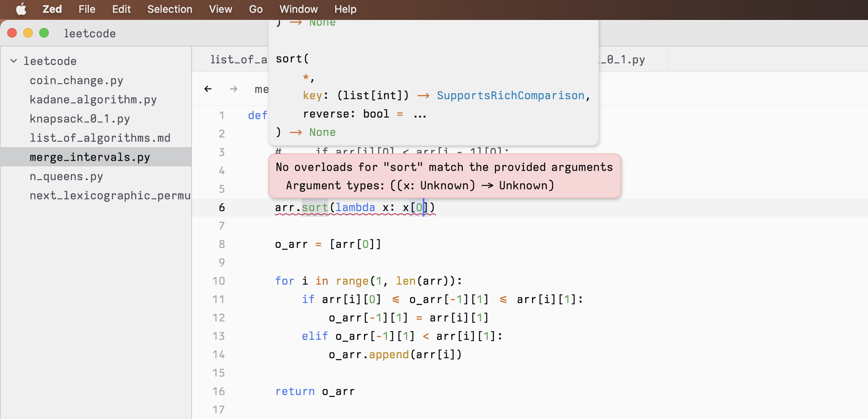Click line number 6 in the gutter
The height and width of the screenshot is (419, 868).
(222, 207)
